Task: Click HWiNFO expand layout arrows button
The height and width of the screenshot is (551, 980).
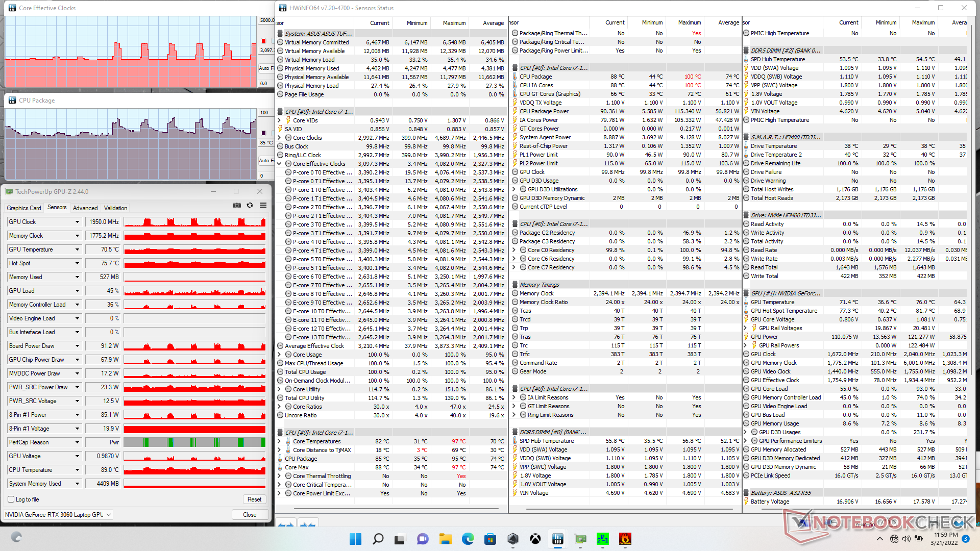Action: 286,524
